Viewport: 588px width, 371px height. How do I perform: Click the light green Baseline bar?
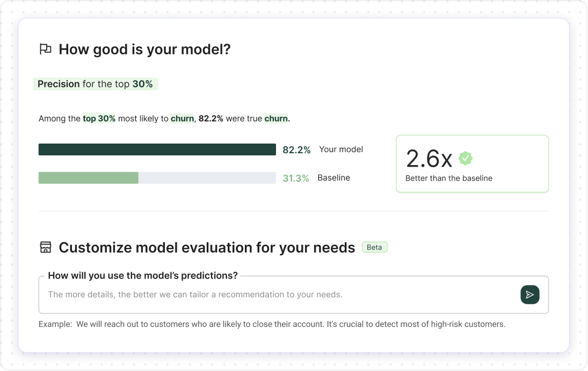[x=89, y=178]
